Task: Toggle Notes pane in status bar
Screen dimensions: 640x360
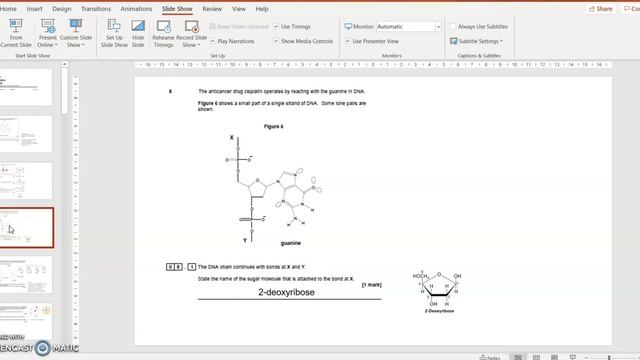Action: click(x=490, y=357)
